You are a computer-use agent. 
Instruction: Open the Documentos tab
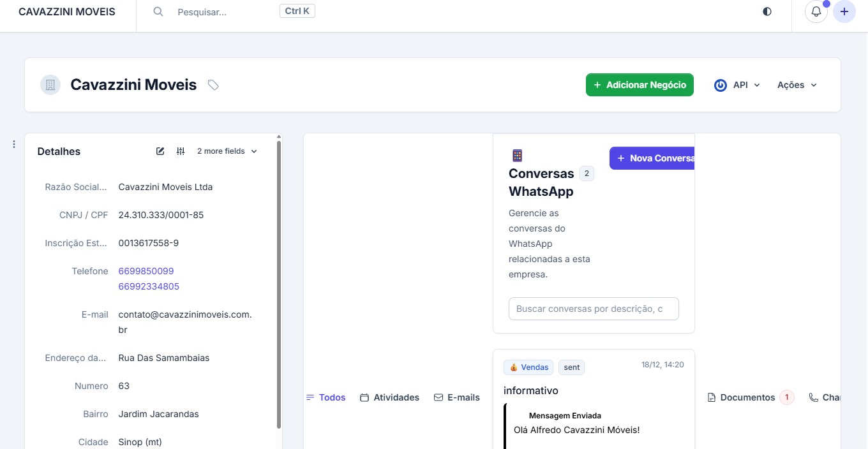click(747, 397)
